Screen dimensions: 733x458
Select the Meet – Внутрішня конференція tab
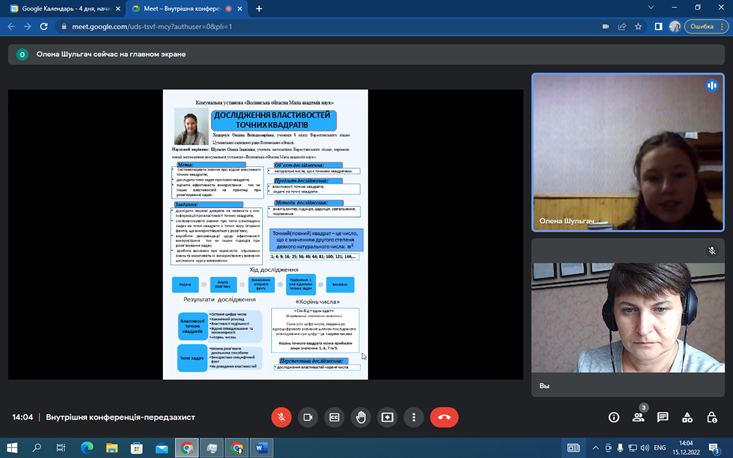coord(186,9)
